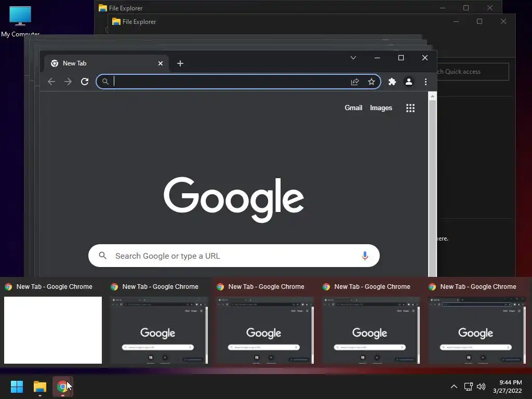This screenshot has height=399, width=532.
Task: Click the Google logo
Action: point(234,200)
